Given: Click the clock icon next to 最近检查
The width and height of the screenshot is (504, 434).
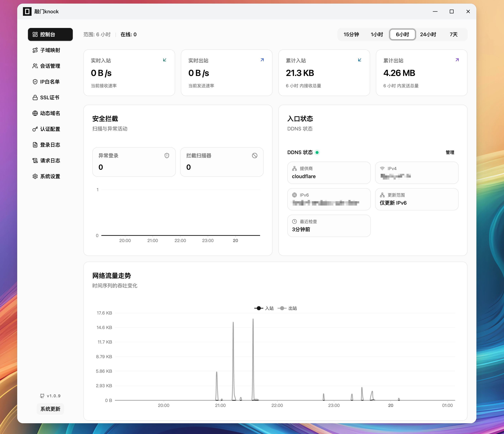Looking at the screenshot, I should [x=294, y=221].
